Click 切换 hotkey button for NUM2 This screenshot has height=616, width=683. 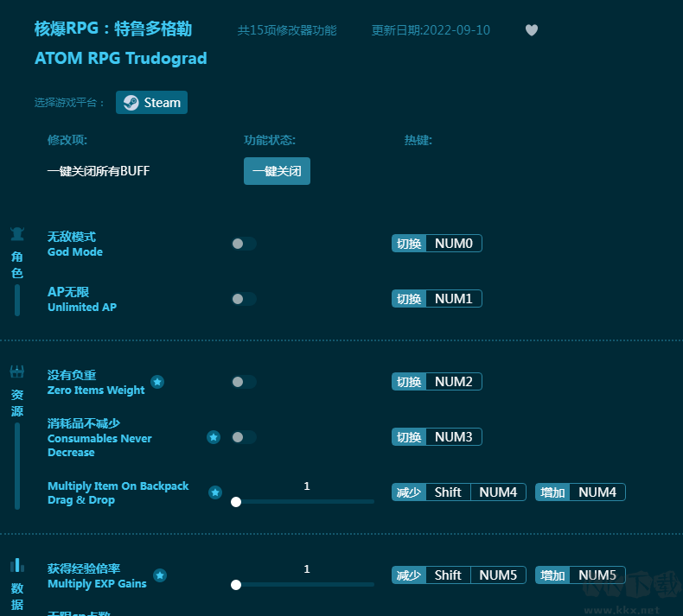click(x=409, y=381)
